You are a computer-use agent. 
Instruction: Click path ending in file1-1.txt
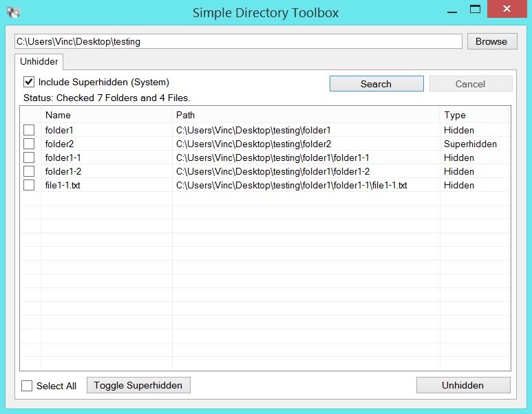pos(291,186)
